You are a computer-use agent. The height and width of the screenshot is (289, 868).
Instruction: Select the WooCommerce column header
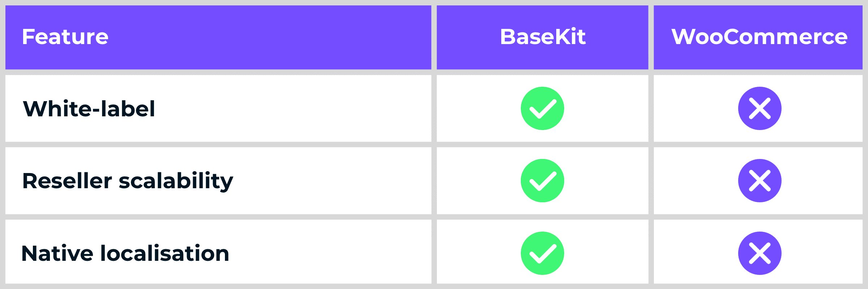[x=759, y=37]
